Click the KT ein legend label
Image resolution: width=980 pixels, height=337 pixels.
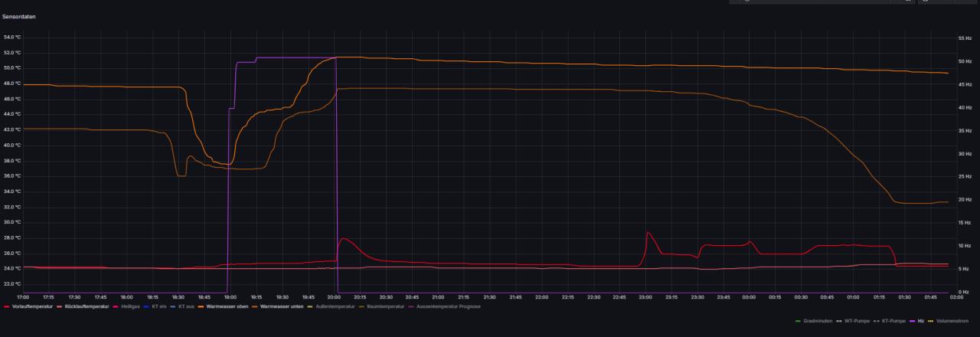pos(159,306)
